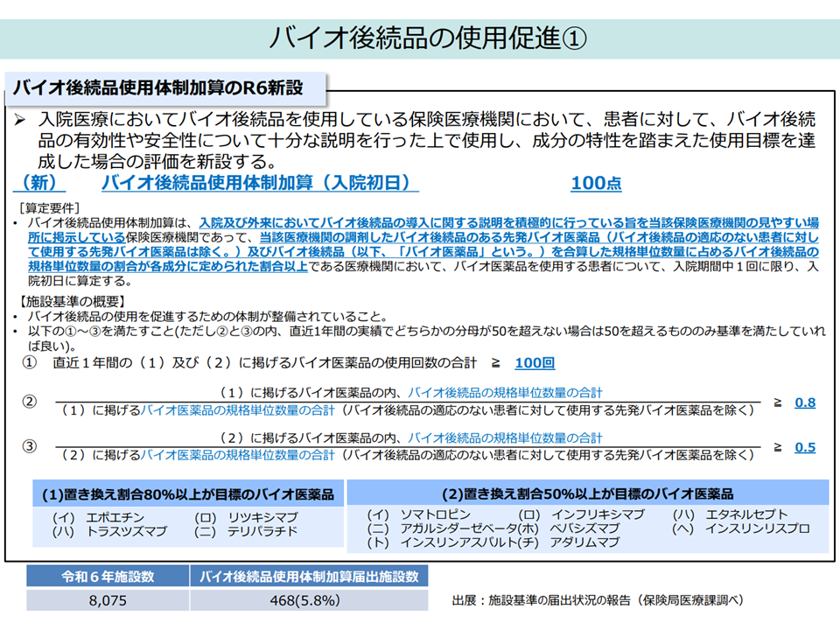This screenshot has height=630, width=840.
Task: Click the circled number ② beside the 0.8 fraction
Action: pyautogui.click(x=29, y=402)
